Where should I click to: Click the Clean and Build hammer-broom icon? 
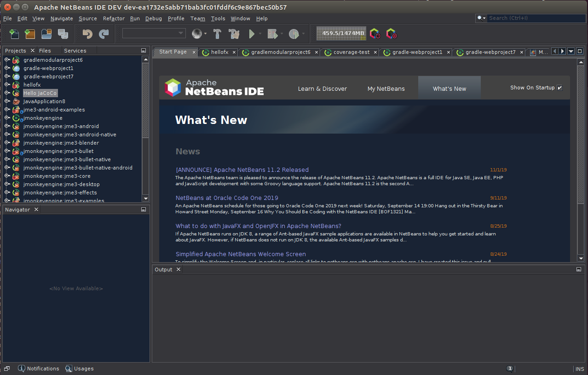[234, 34]
